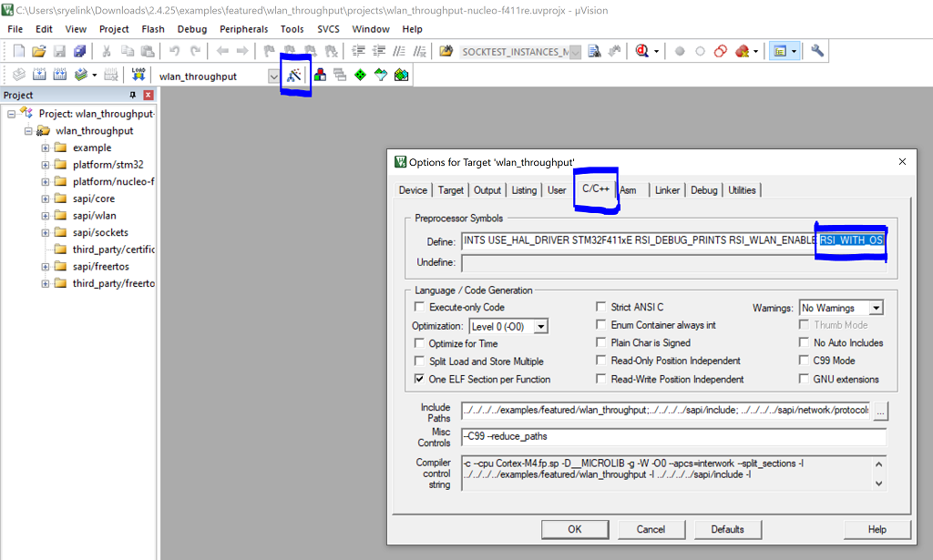
Task: Open the Optimization level dropdown
Action: [x=541, y=327]
